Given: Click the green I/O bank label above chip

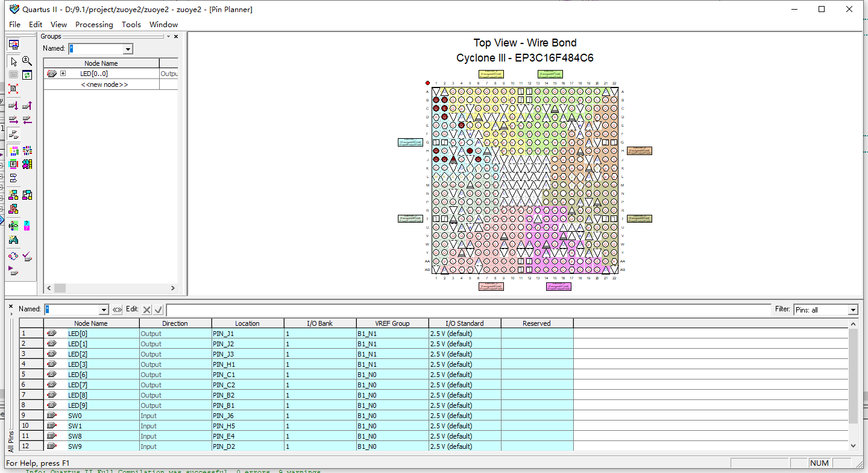Looking at the screenshot, I should tap(550, 74).
